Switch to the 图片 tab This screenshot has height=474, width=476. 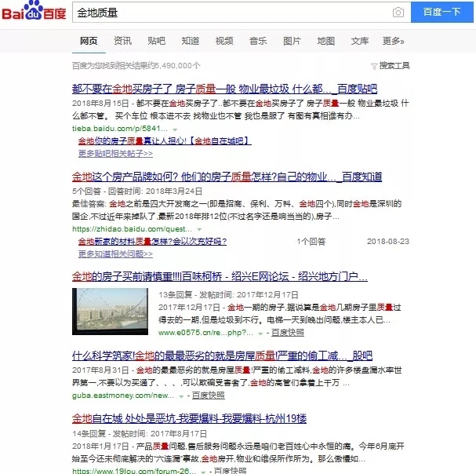click(x=292, y=41)
